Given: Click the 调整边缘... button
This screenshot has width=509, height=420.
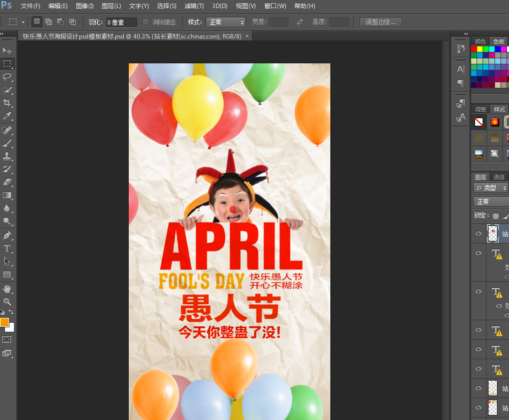Looking at the screenshot, I should (x=380, y=22).
